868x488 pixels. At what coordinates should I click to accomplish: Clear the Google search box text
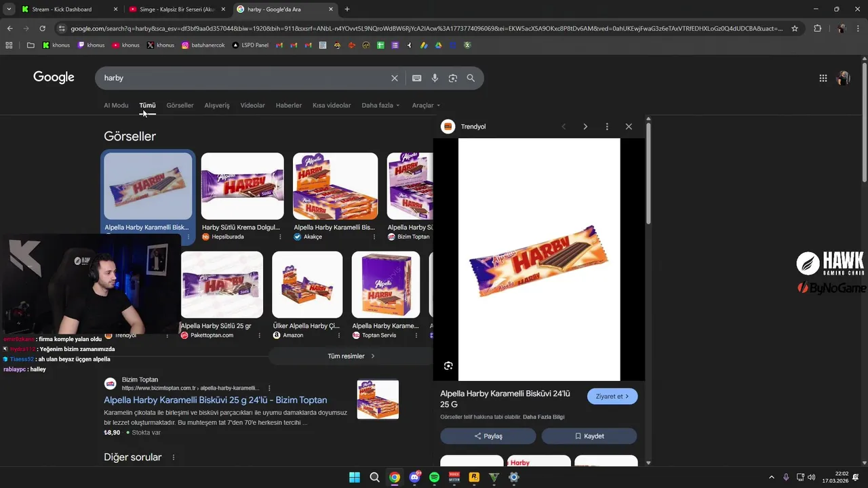point(395,78)
